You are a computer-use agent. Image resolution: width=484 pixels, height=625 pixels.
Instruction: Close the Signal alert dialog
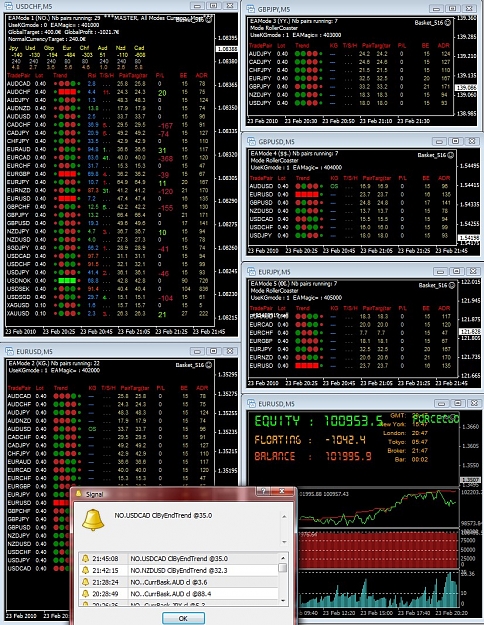tap(282, 491)
